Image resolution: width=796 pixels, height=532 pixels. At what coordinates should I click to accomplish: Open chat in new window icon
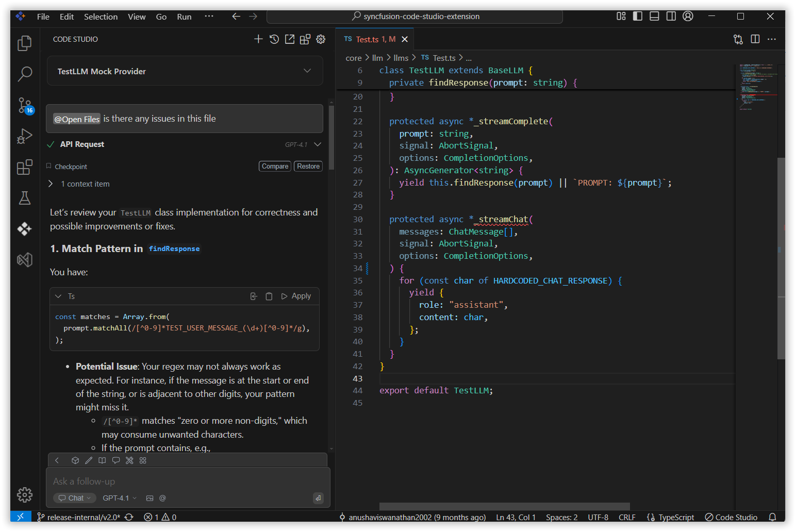(290, 39)
